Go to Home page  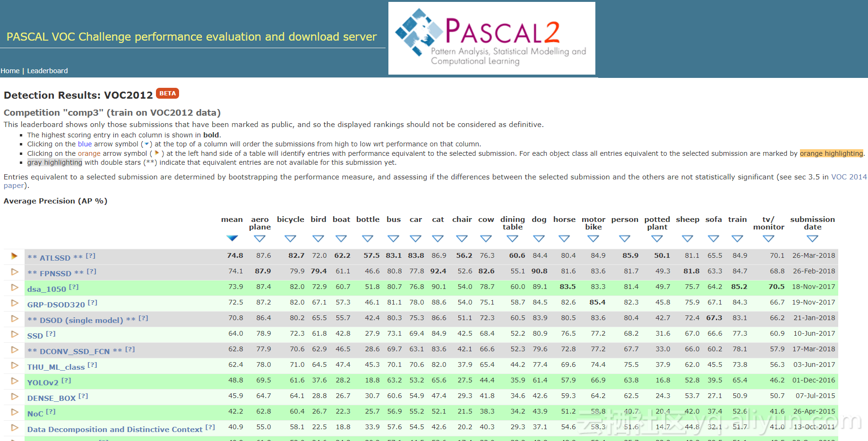10,71
